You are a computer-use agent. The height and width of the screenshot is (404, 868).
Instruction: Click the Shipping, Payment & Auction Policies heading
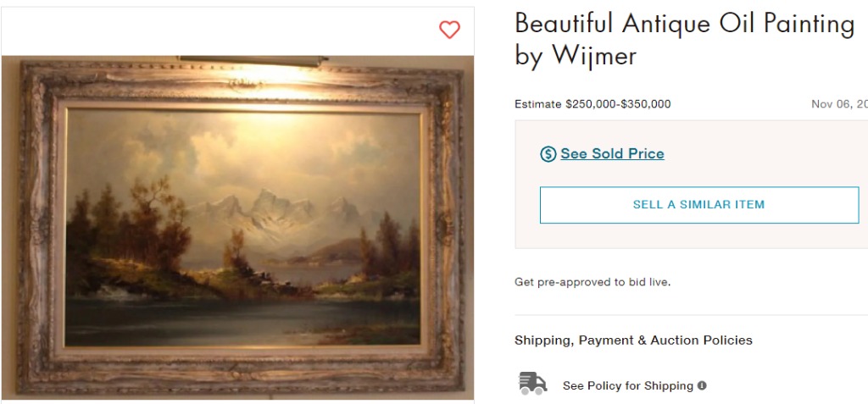pyautogui.click(x=633, y=340)
